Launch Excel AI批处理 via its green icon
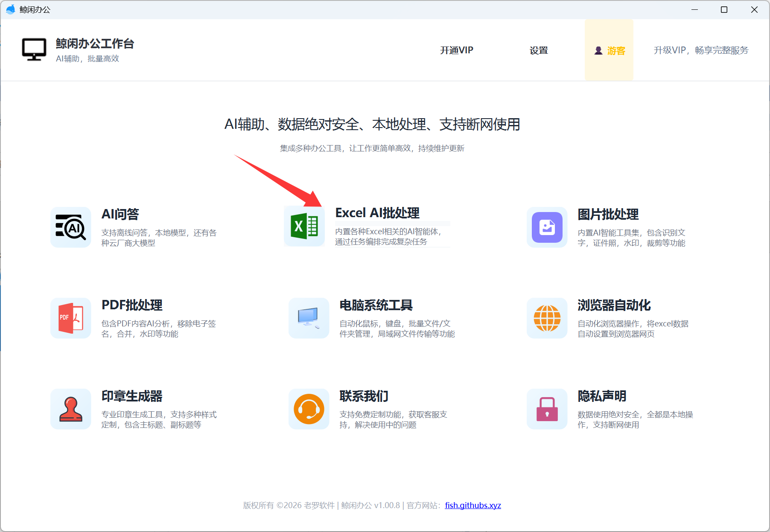Screen dimensions: 770x532 click(304, 226)
